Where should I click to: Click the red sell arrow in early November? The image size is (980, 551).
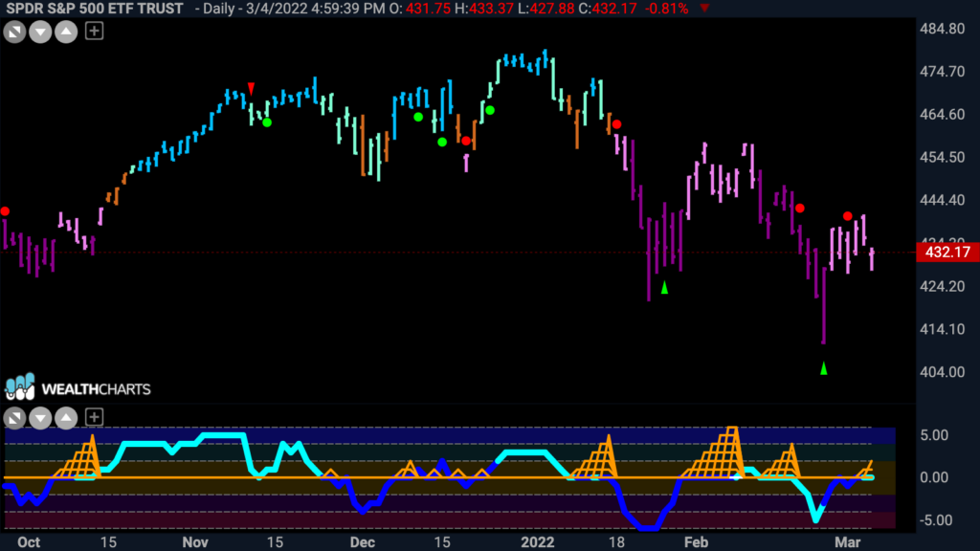click(x=251, y=89)
